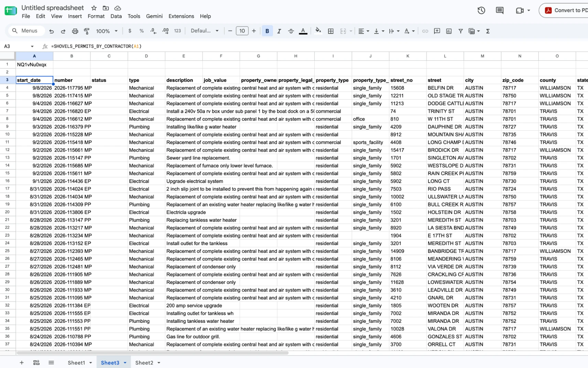Print the spreadsheet using printer icon

tap(75, 31)
